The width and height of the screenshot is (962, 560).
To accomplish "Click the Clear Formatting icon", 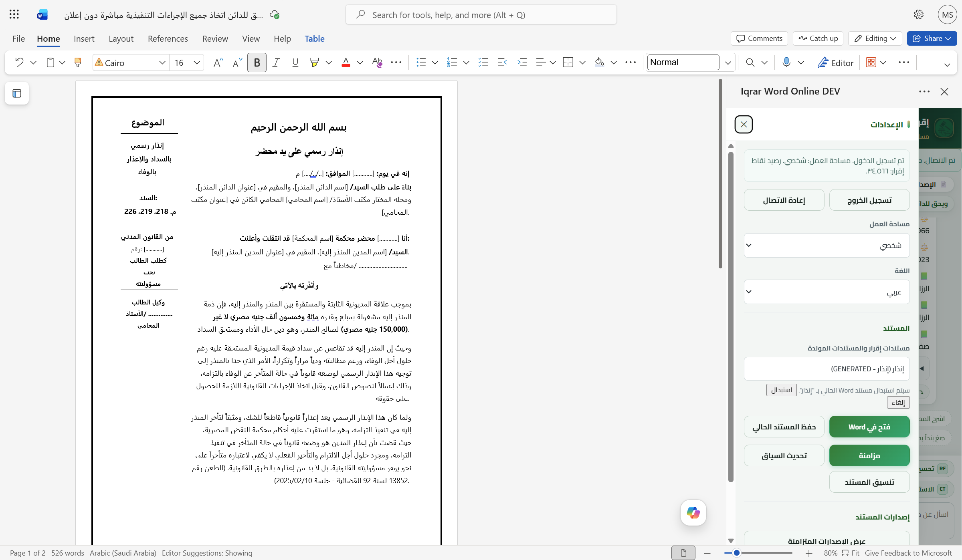I will 377,62.
